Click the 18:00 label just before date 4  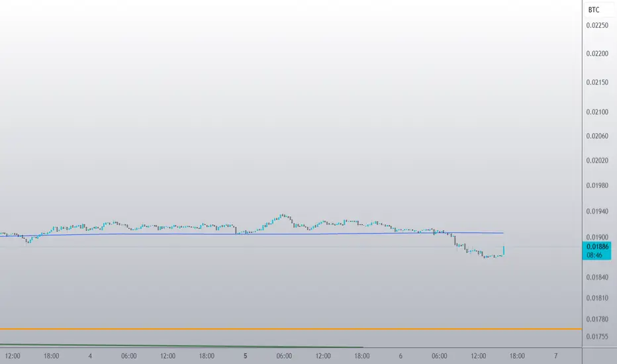(x=51, y=356)
